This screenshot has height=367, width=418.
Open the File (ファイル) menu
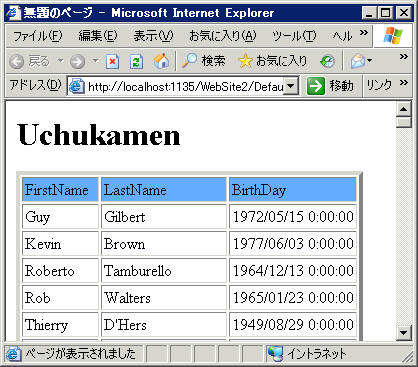(38, 36)
